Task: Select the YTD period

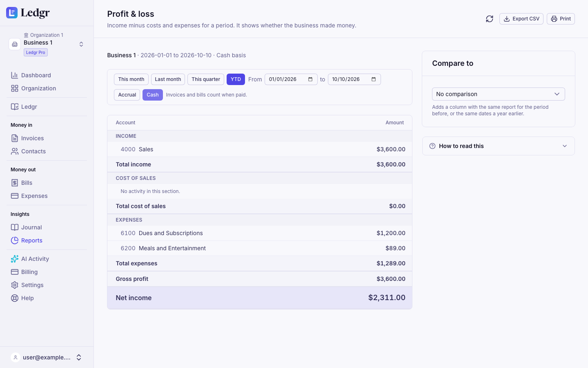Action: tap(236, 79)
